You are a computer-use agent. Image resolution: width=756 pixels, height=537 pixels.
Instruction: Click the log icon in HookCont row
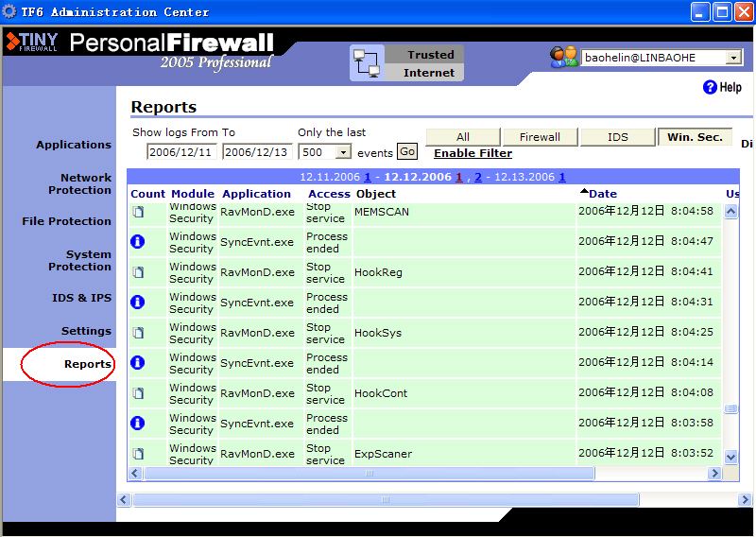pyautogui.click(x=138, y=393)
